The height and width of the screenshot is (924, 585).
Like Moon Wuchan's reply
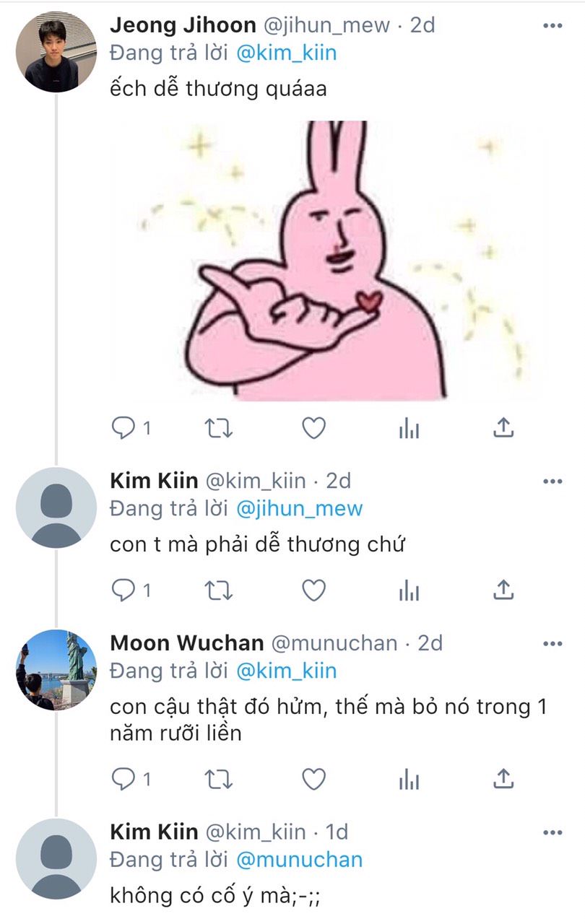tap(313, 779)
